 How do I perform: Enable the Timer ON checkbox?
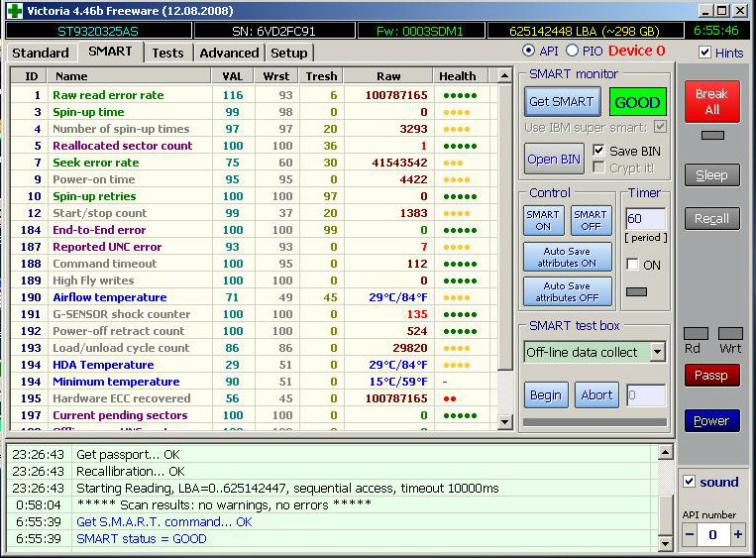coord(633,265)
